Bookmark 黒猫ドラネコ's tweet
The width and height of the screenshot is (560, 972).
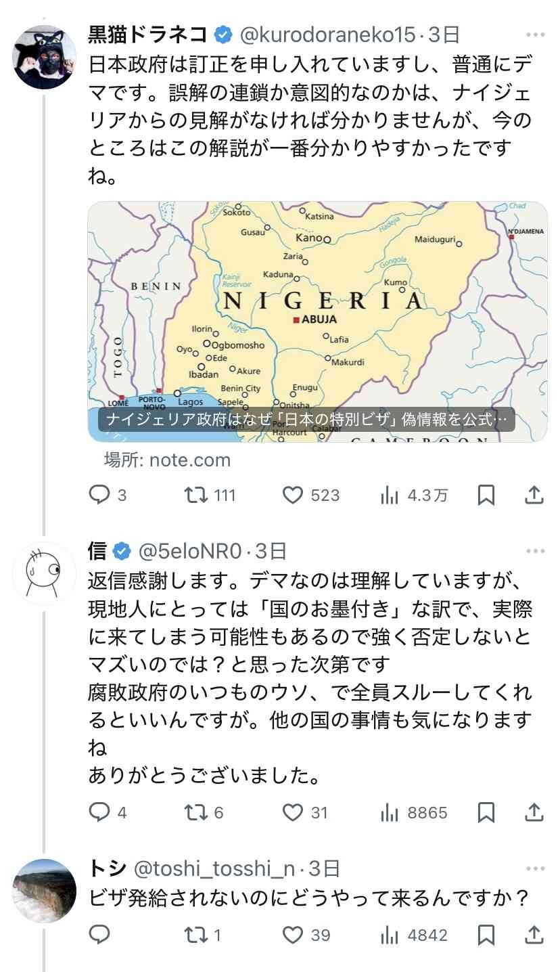coord(486,495)
